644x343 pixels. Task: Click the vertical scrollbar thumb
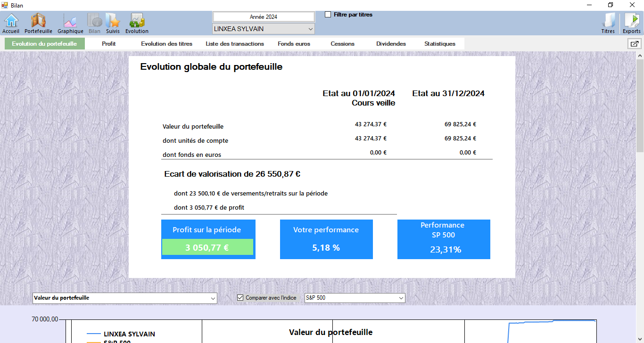pos(640,106)
